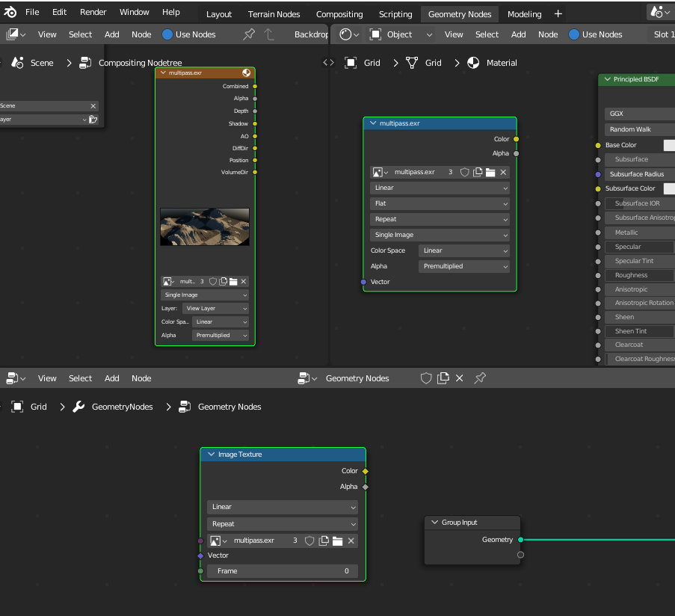Click the Roughness slider in Principled BSDF

[639, 276]
